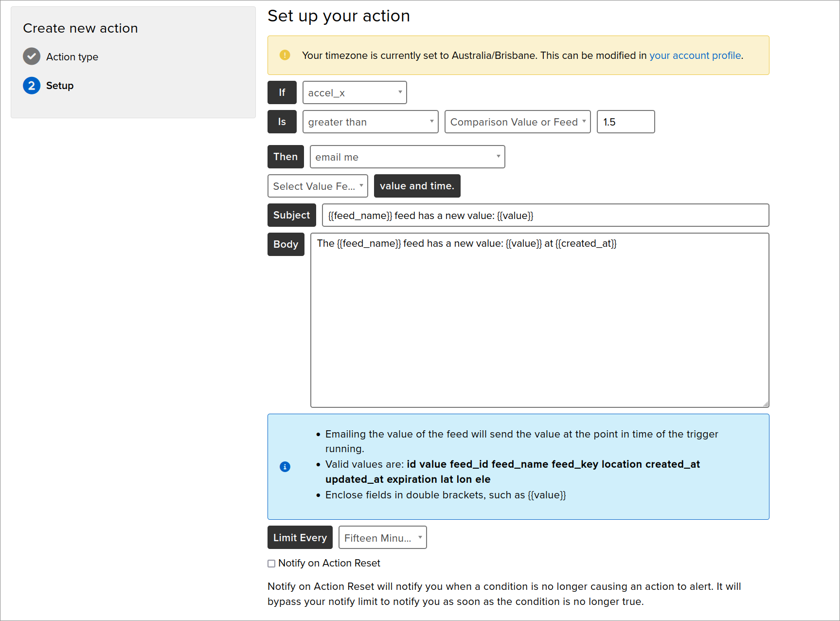Click into the Subject text field
840x621 pixels.
[546, 215]
